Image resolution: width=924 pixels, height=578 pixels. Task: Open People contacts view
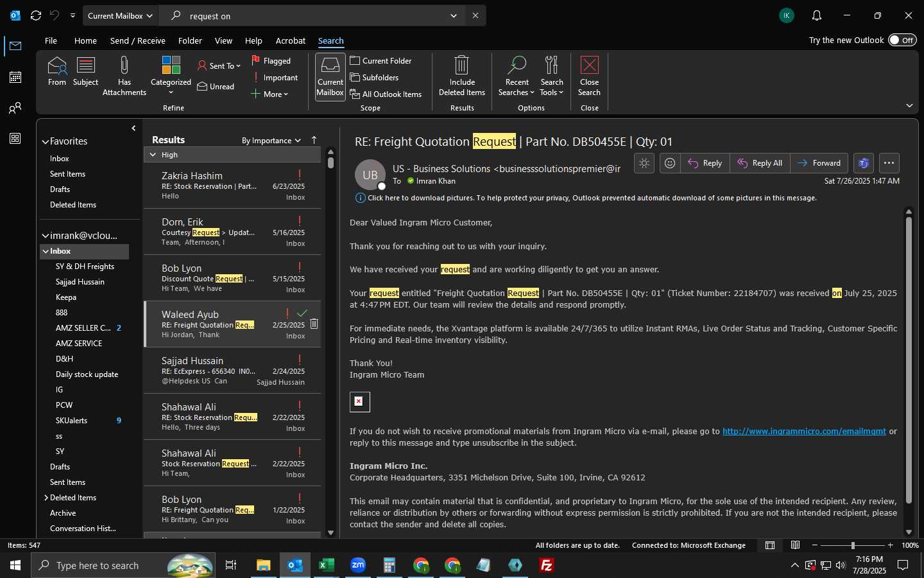click(x=15, y=108)
